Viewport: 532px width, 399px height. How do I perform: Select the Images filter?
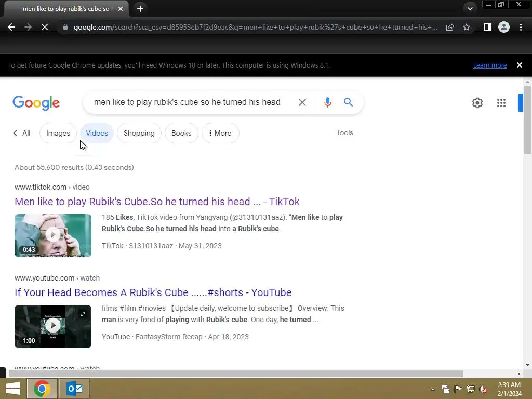click(x=58, y=133)
